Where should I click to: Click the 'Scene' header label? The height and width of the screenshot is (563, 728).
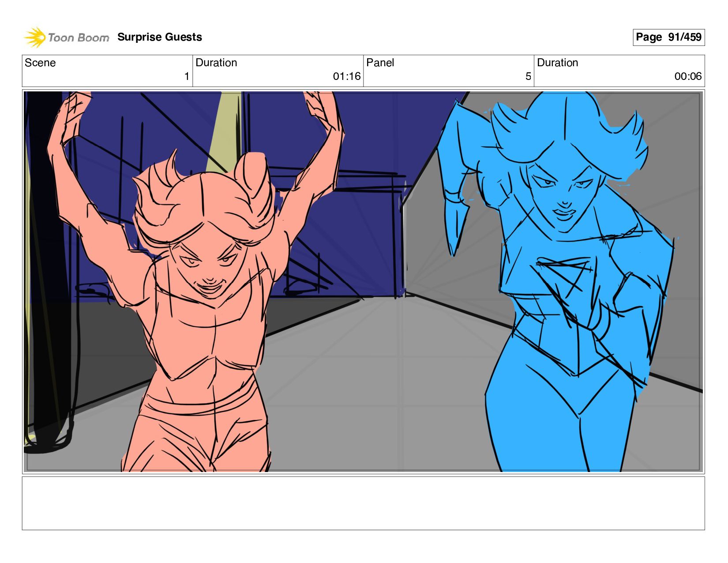tap(40, 63)
